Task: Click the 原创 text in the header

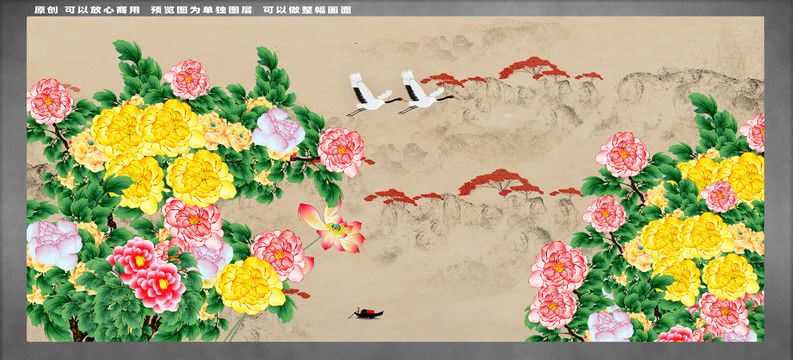Action: (47, 10)
